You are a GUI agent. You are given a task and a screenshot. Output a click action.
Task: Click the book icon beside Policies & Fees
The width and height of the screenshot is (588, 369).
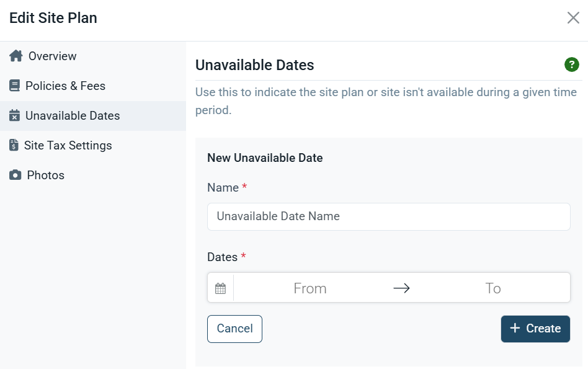point(14,86)
